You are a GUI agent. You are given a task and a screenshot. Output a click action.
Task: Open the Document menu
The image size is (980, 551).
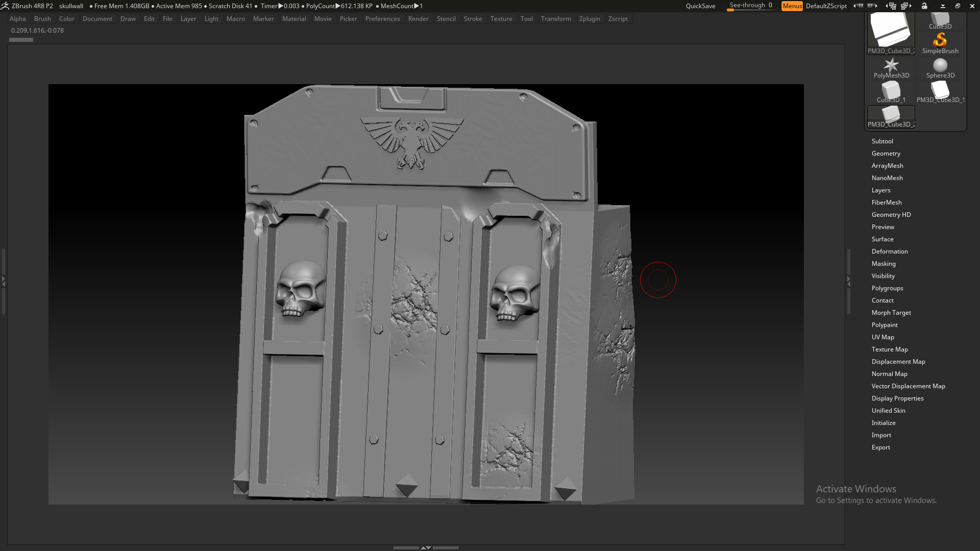click(x=97, y=19)
